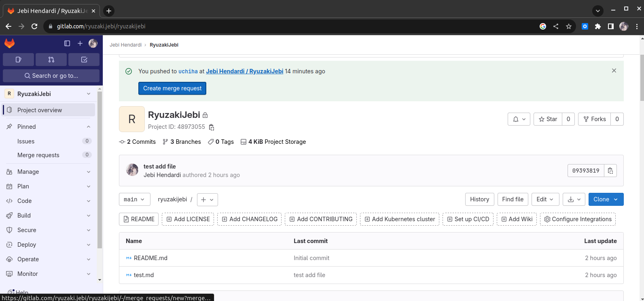644x301 pixels.
Task: Open the 3 Branches link
Action: tap(182, 142)
